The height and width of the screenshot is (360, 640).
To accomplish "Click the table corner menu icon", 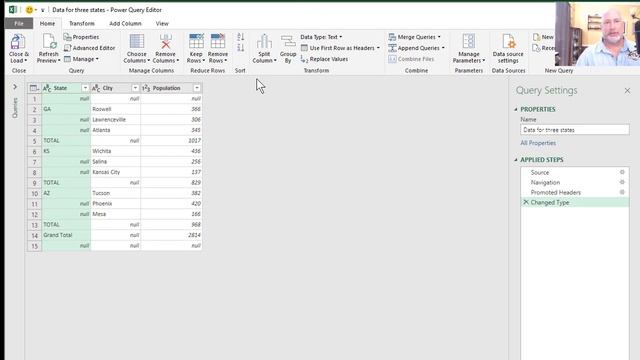I will click(x=34, y=88).
